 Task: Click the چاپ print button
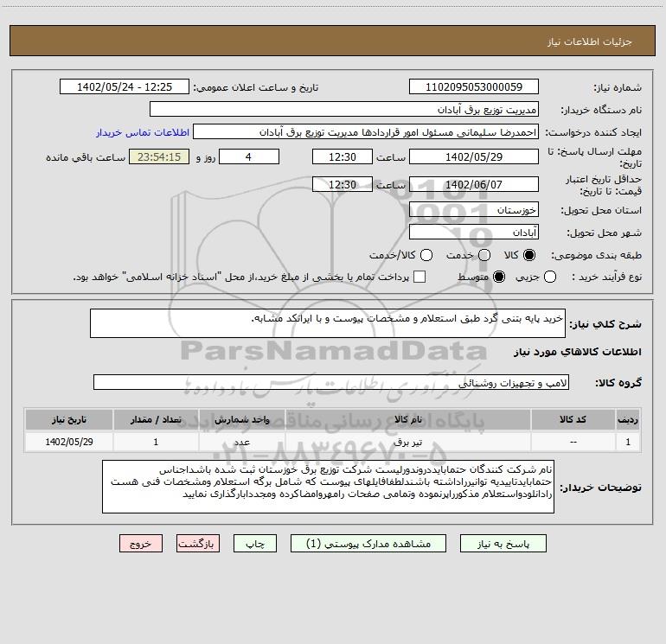(255, 544)
